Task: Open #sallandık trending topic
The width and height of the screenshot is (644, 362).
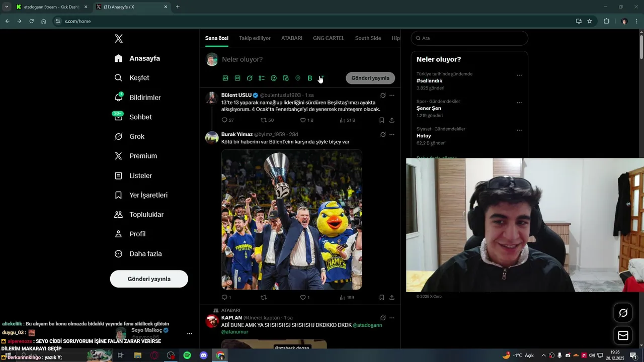Action: pos(429,80)
